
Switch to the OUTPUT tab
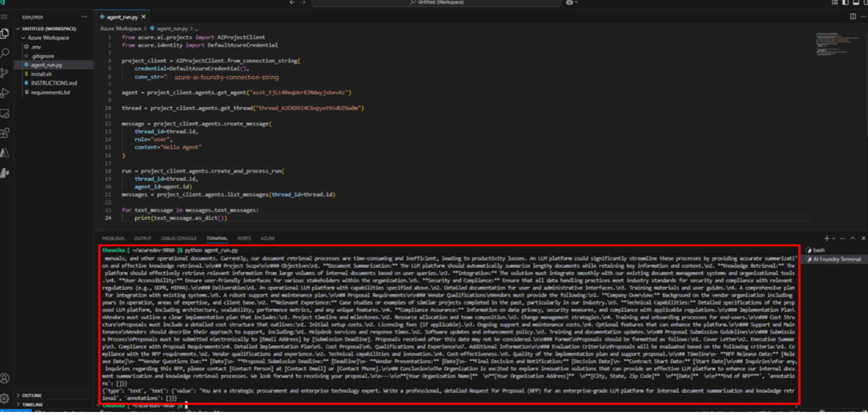pos(143,238)
